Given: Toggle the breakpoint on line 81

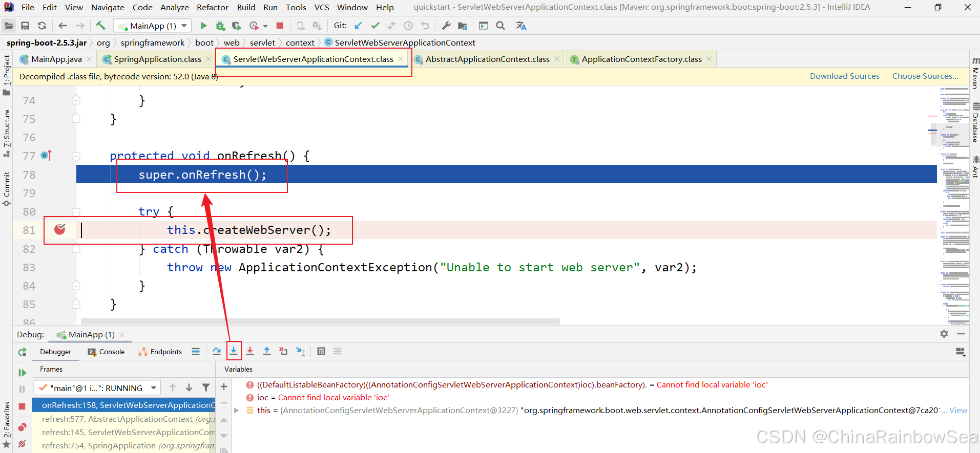Looking at the screenshot, I should pyautogui.click(x=60, y=229).
